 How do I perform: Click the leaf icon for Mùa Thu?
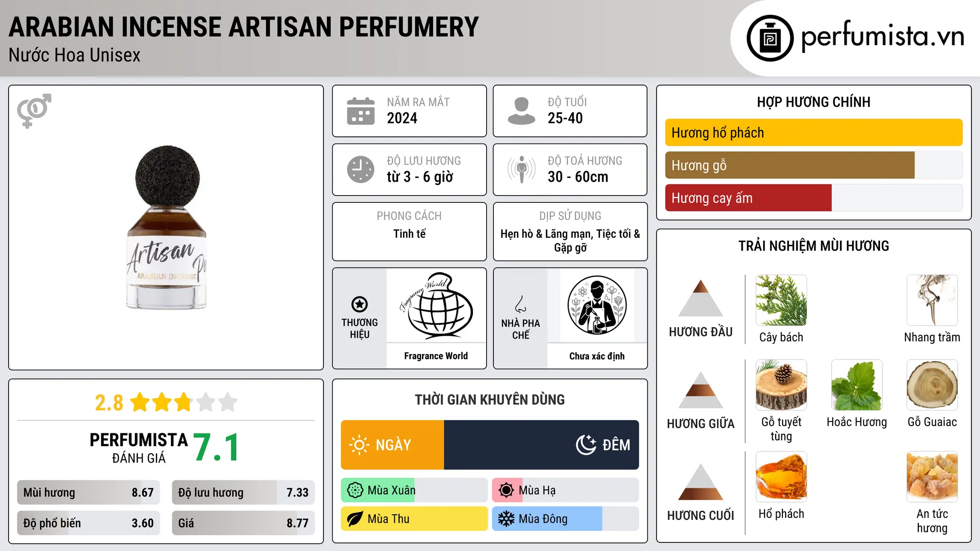(x=355, y=519)
